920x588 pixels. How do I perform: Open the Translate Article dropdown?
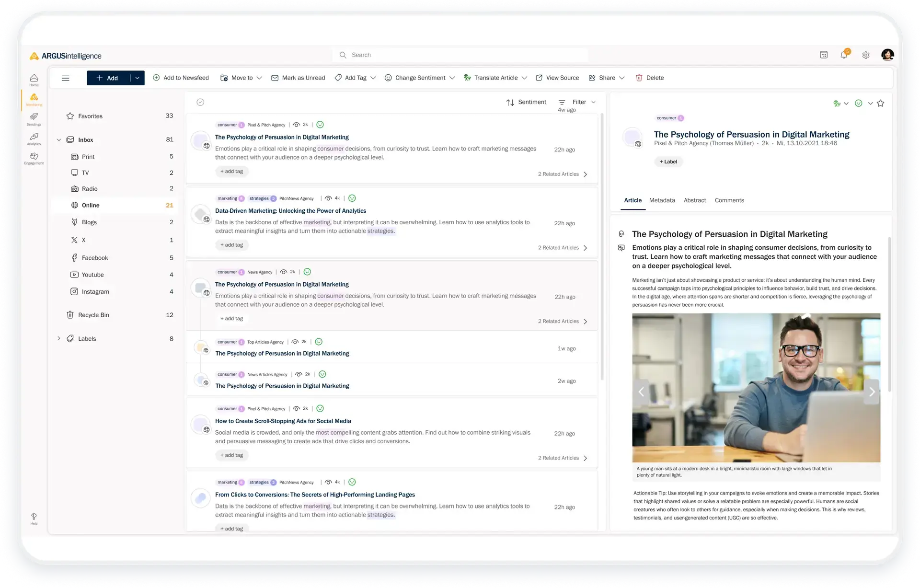coord(495,78)
